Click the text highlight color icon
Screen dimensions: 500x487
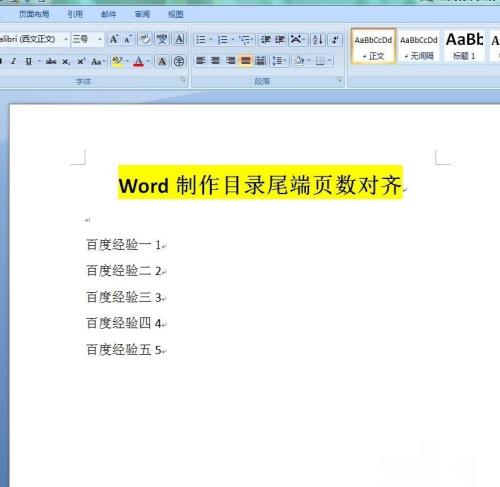pos(117,61)
